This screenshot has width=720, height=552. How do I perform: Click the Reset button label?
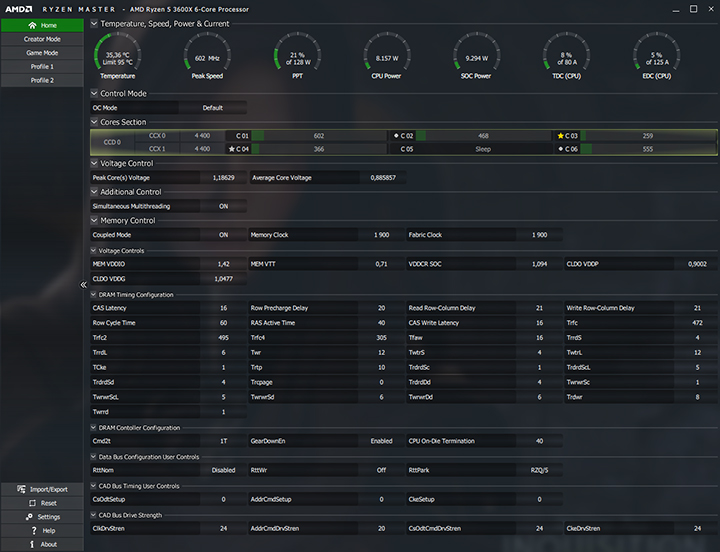click(x=49, y=503)
